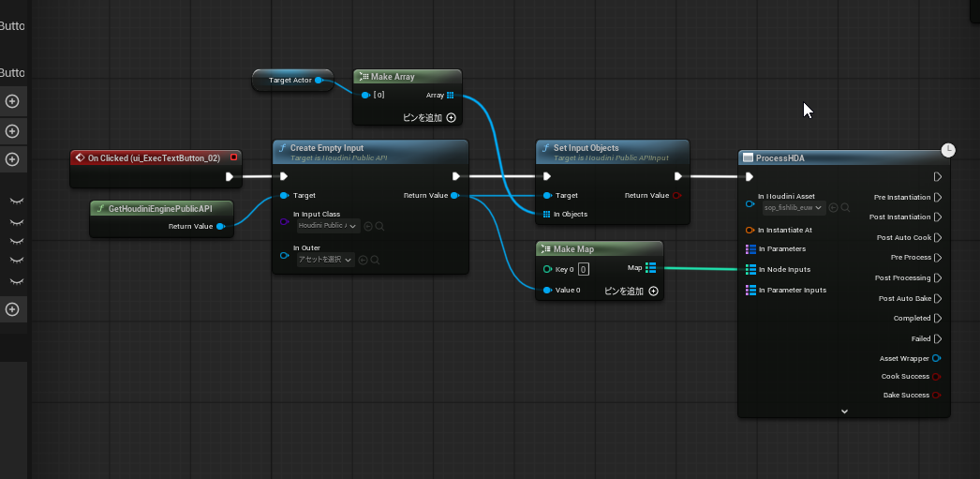Add a pin to the Make Array node

[x=451, y=118]
